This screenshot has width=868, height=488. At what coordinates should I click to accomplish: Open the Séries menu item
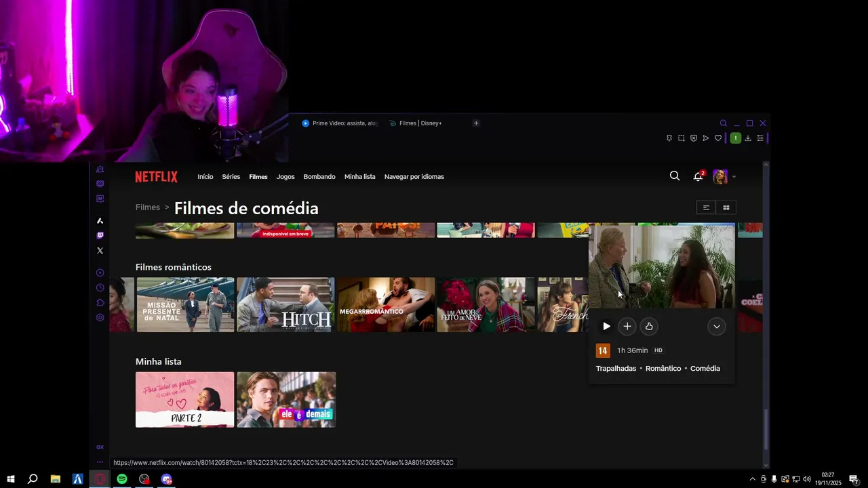click(x=231, y=177)
